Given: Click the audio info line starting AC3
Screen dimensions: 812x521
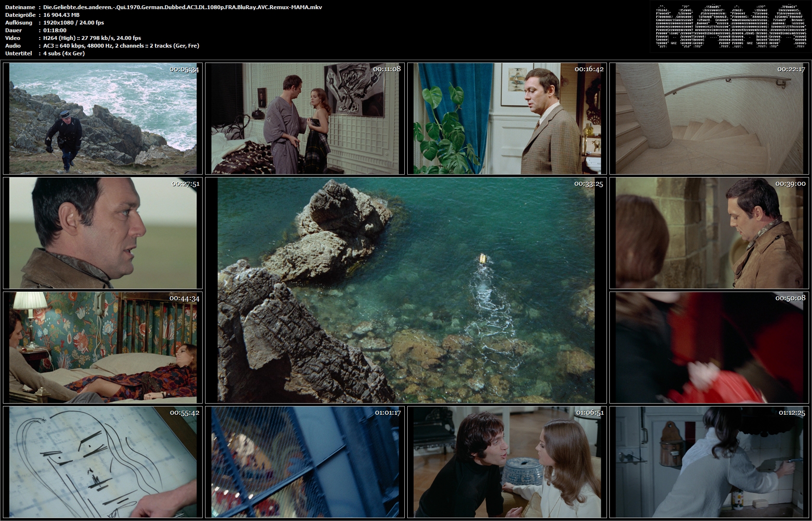Looking at the screenshot, I should click(121, 46).
